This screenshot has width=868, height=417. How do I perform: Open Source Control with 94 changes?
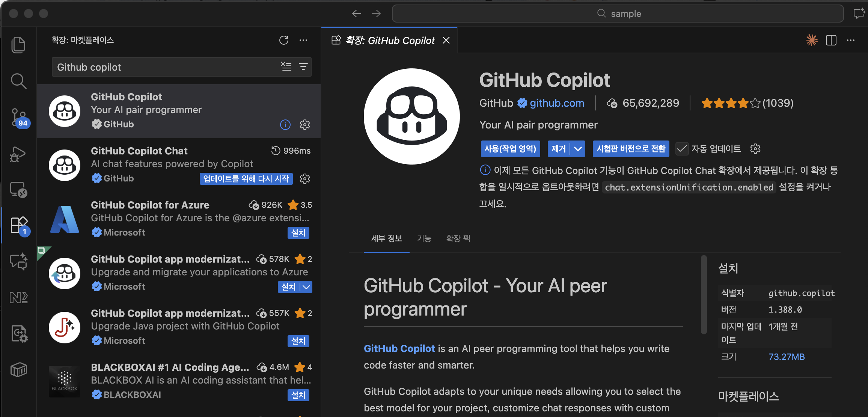18,117
